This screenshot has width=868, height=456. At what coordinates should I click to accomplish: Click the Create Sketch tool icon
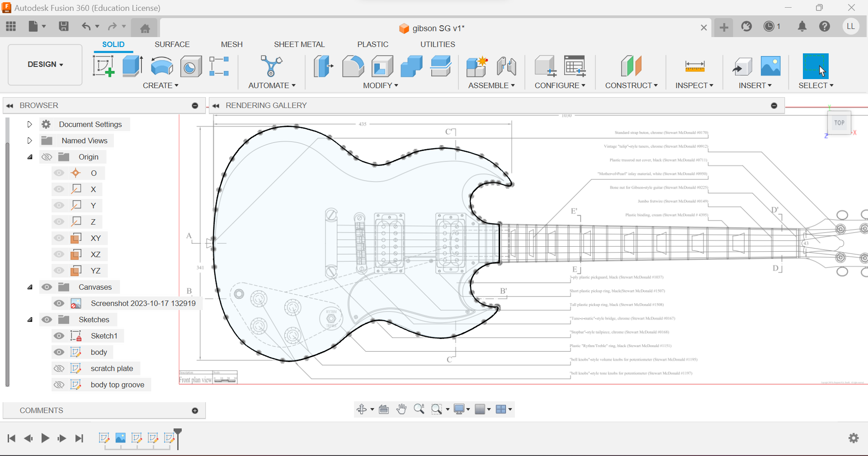coord(104,66)
